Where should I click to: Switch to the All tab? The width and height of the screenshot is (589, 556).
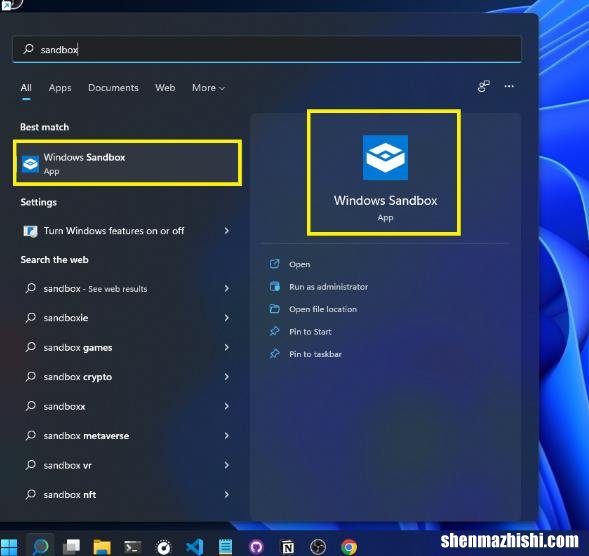point(26,88)
